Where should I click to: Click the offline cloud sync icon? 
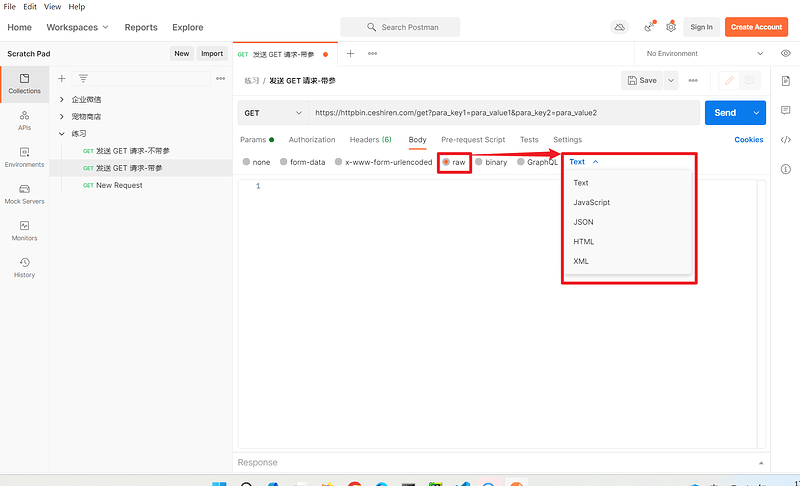(x=619, y=27)
